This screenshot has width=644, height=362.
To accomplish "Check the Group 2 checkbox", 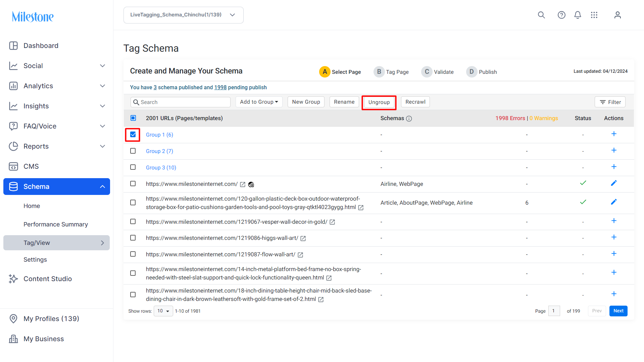I will pyautogui.click(x=133, y=151).
